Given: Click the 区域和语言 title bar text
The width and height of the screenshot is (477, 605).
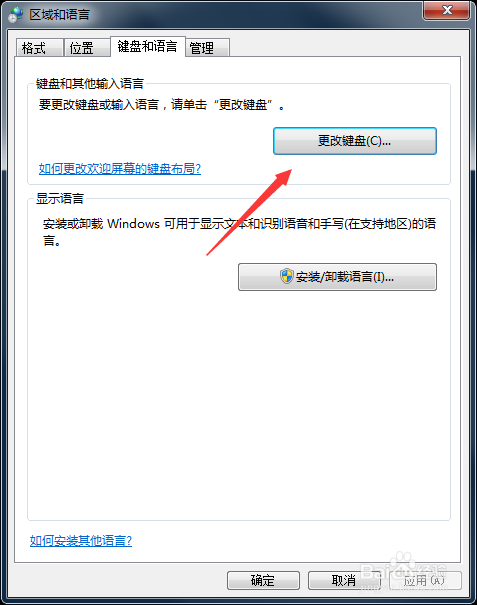Looking at the screenshot, I should point(59,15).
